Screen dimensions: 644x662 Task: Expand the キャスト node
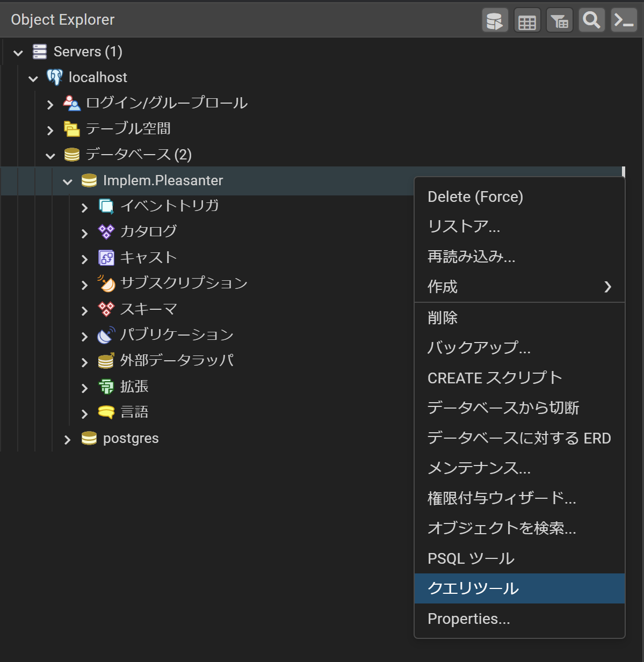point(84,259)
